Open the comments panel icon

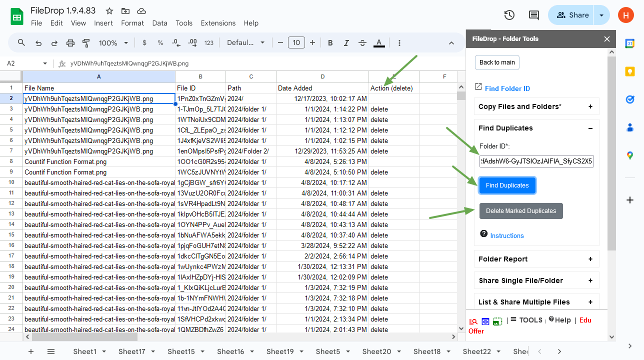(x=534, y=15)
